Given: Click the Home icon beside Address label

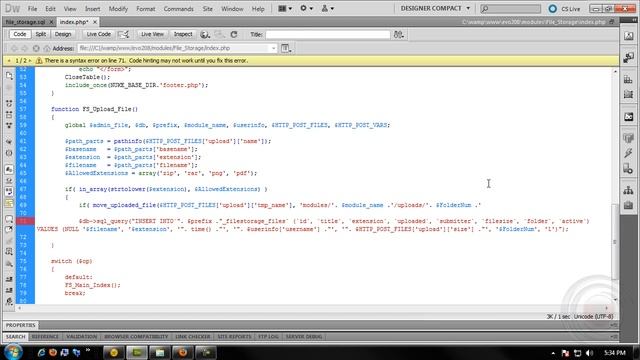Looking at the screenshot, I should 47,48.
